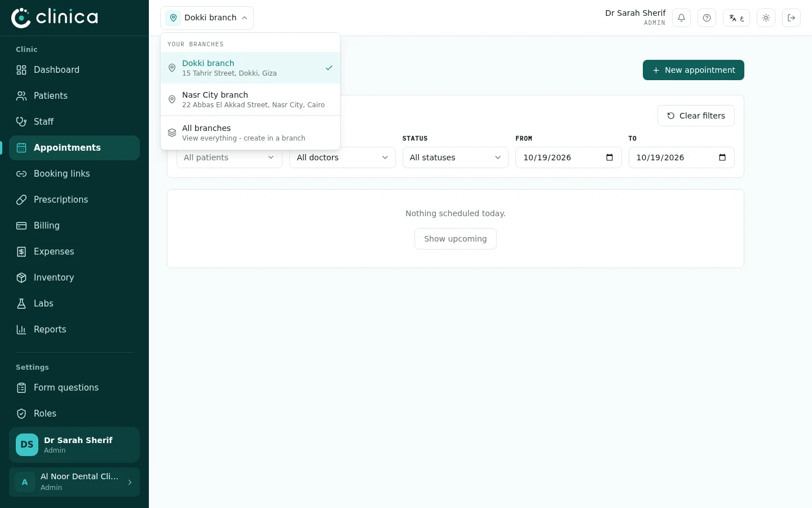Navigate to Expenses
Viewport: 812px width, 508px height.
point(74,252)
